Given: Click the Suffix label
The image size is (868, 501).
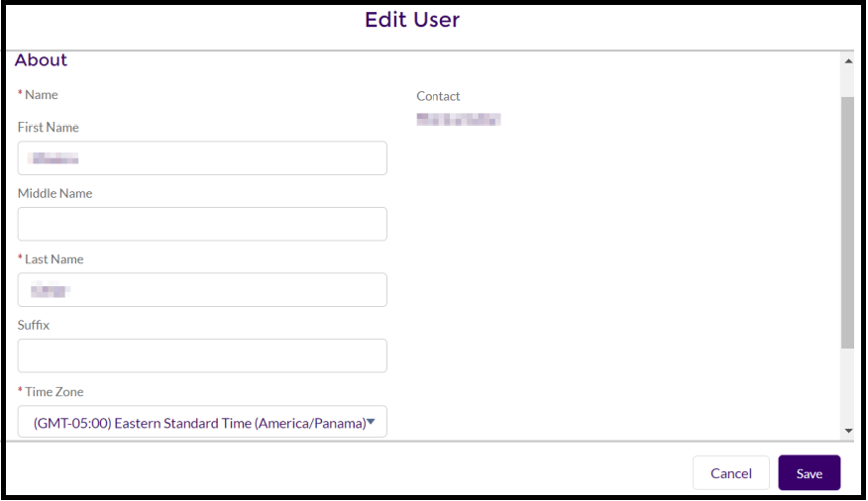Looking at the screenshot, I should (34, 325).
